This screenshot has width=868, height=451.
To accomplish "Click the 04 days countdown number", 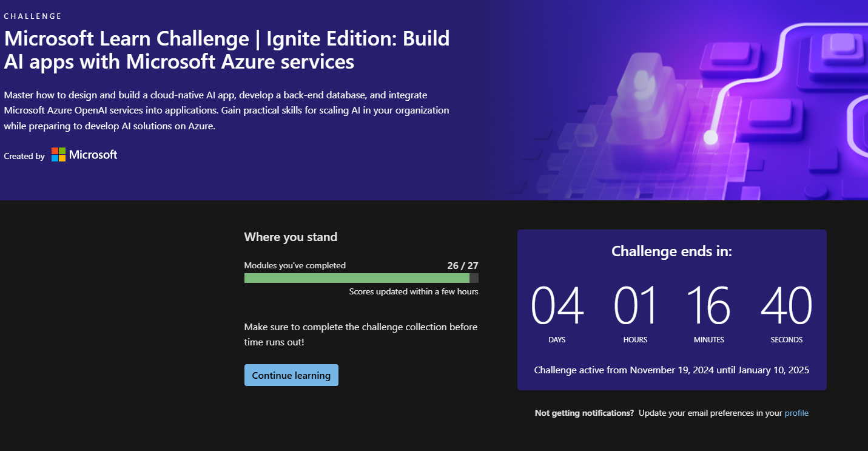I will click(557, 306).
